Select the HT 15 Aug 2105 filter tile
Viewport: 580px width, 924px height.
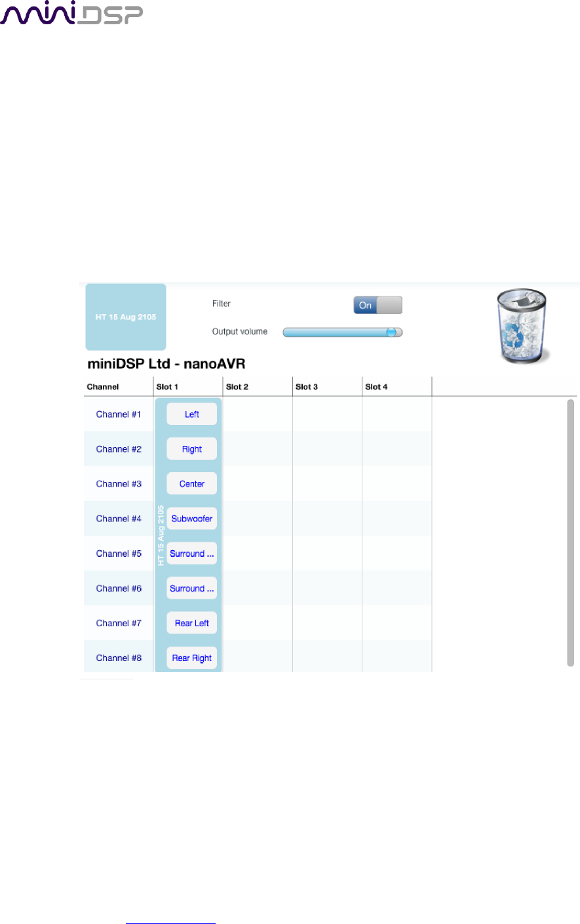coord(126,317)
